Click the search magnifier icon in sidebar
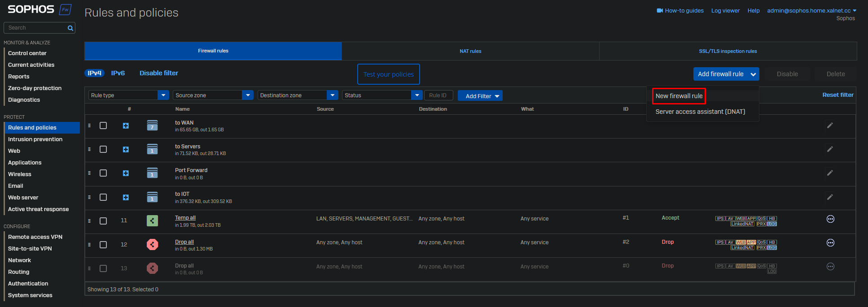This screenshot has height=307, width=868. [x=70, y=28]
